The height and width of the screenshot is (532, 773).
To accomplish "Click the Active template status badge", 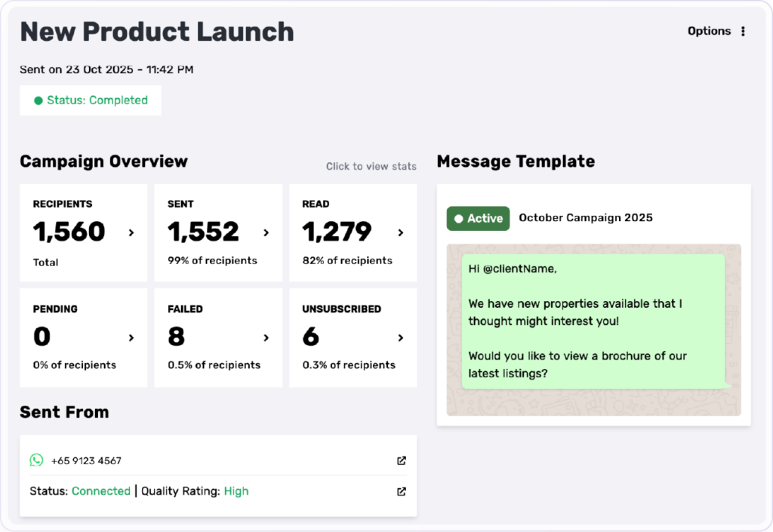I will 478,218.
